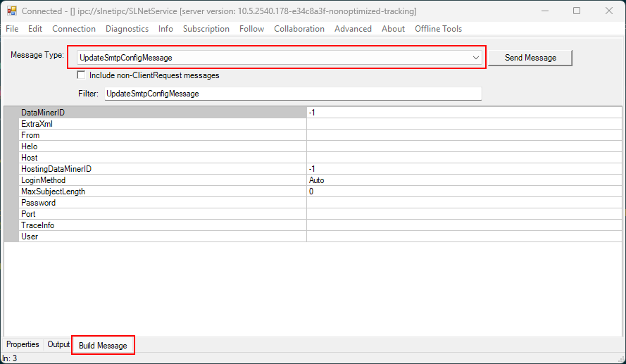
Task: Click the Send Message button
Action: click(x=530, y=58)
